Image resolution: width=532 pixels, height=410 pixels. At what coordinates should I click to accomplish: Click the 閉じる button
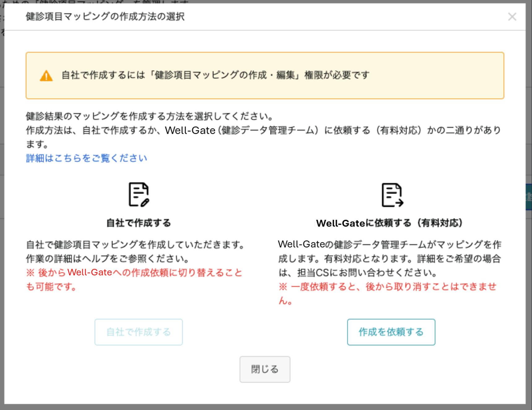pyautogui.click(x=265, y=369)
